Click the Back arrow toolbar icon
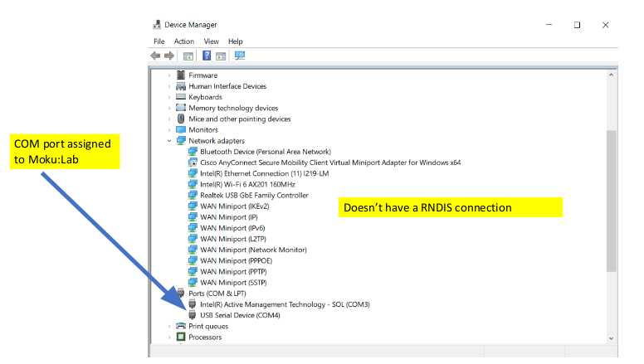 [155, 56]
